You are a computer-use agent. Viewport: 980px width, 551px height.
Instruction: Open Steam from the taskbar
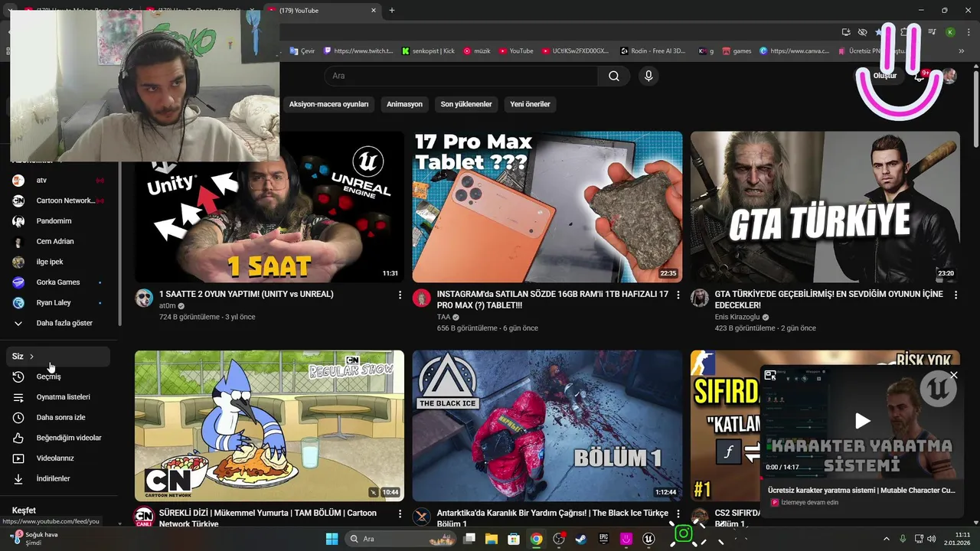(x=581, y=539)
